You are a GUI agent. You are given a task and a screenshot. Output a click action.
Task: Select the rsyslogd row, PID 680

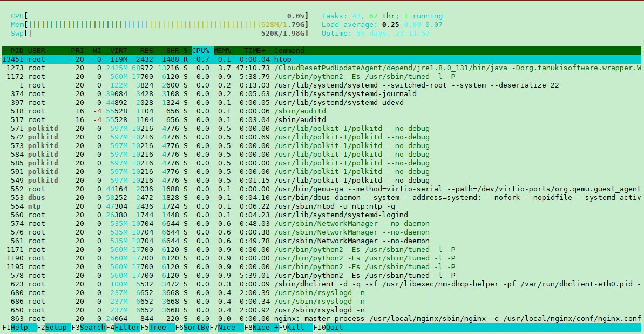(x=322, y=292)
